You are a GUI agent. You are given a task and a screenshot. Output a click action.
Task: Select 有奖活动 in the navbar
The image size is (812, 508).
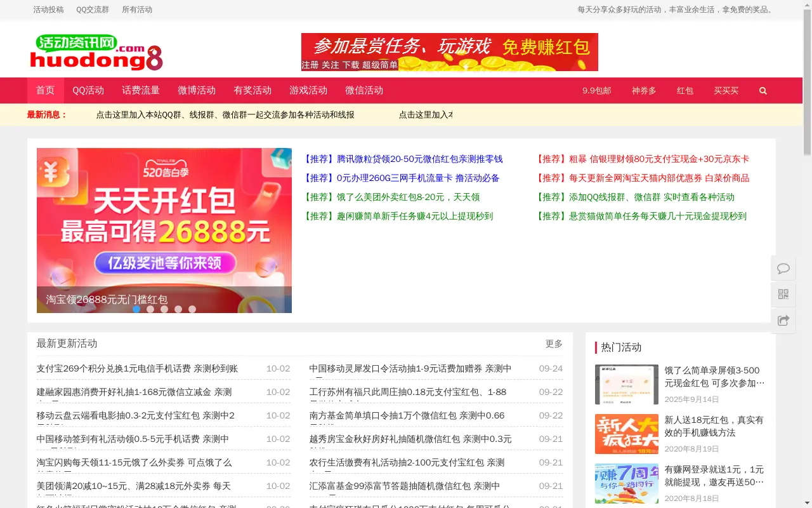(x=252, y=90)
